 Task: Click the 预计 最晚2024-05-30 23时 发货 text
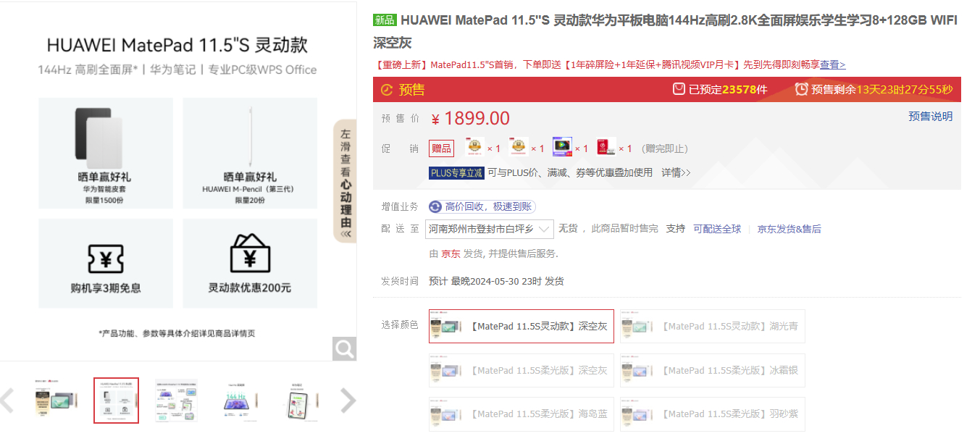pos(496,281)
